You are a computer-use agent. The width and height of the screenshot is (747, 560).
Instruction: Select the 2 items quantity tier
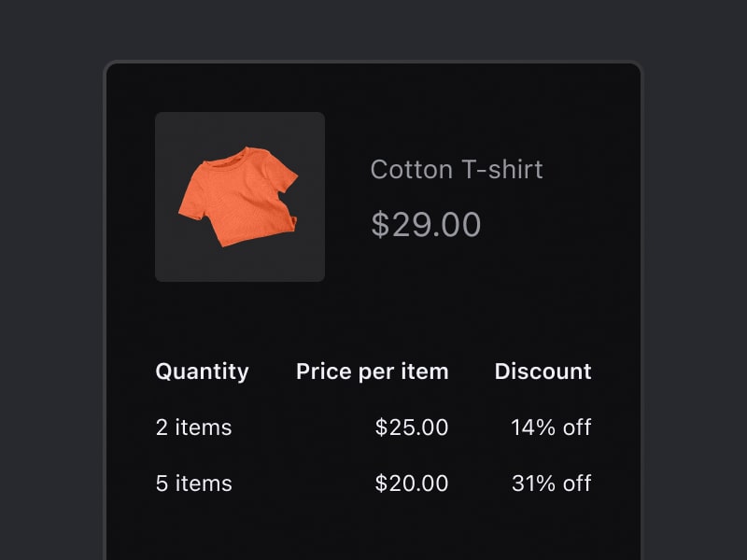tap(193, 427)
